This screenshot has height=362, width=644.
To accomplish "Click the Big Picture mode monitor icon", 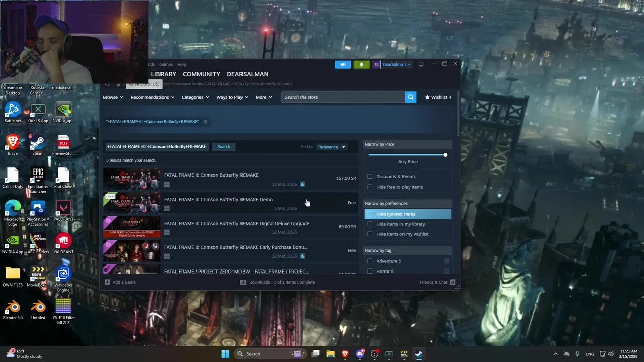I will coord(421,64).
